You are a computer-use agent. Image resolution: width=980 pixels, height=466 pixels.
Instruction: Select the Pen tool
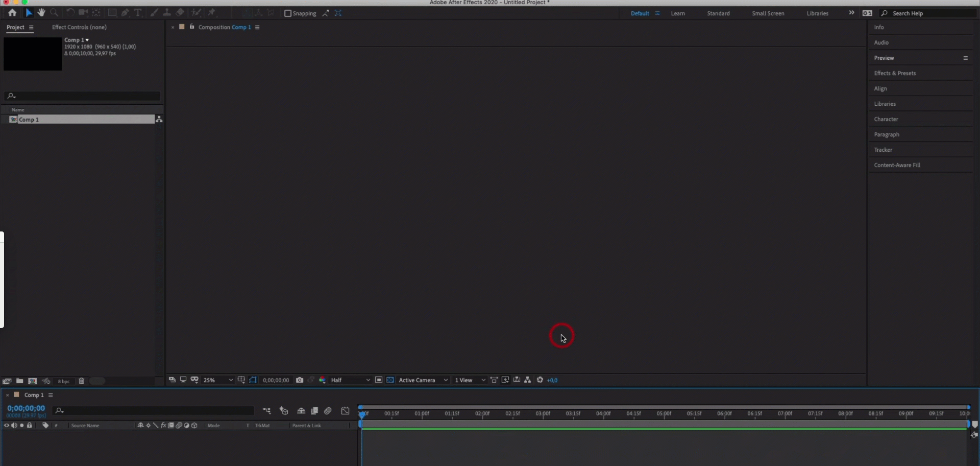coord(125,13)
